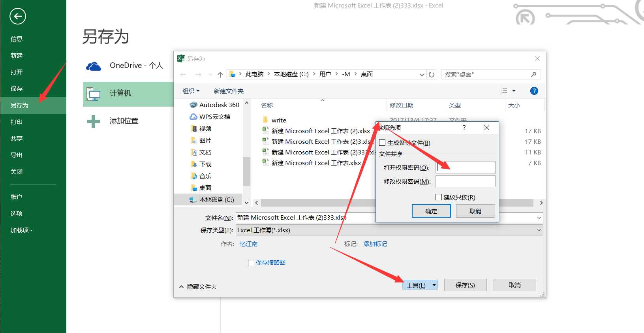
Task: Select WPS云文档 in the folder tree
Action: 210,117
